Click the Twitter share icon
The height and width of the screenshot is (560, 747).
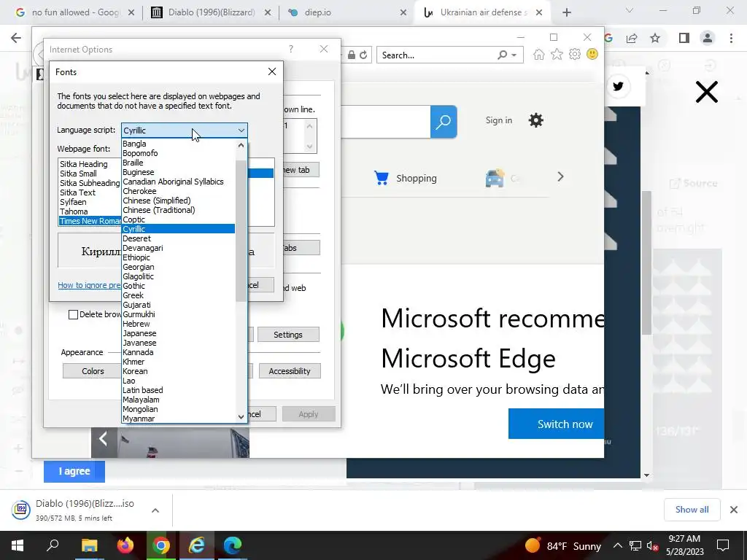tap(618, 86)
